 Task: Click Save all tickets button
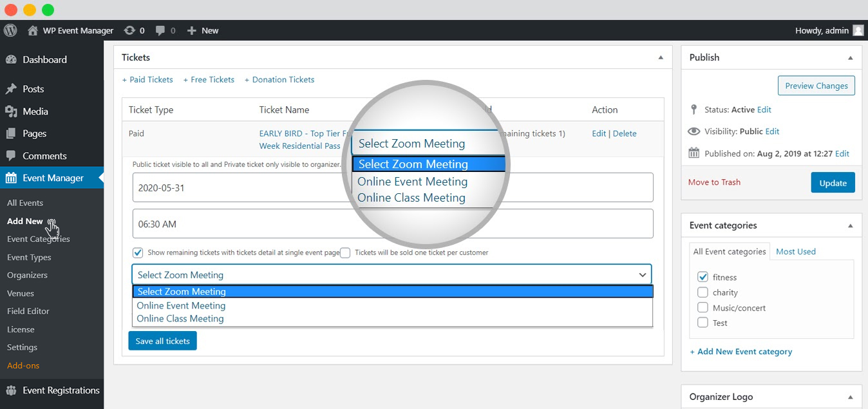162,341
